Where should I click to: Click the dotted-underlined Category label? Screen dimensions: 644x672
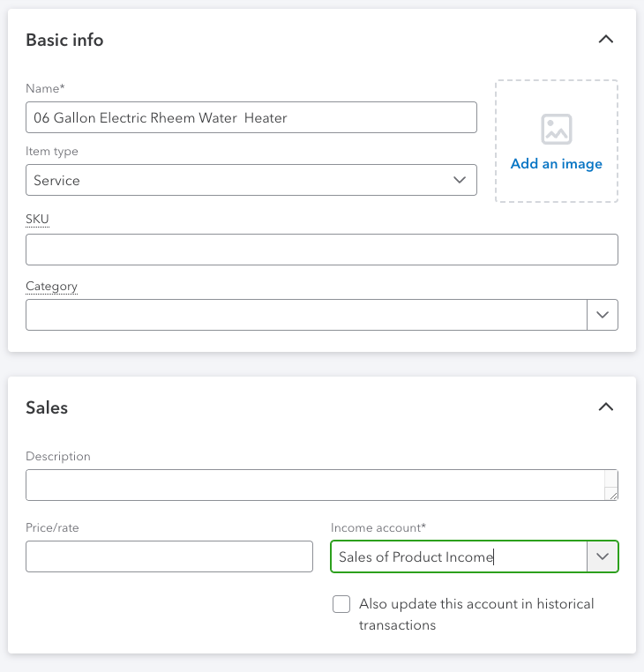pyautogui.click(x=51, y=287)
